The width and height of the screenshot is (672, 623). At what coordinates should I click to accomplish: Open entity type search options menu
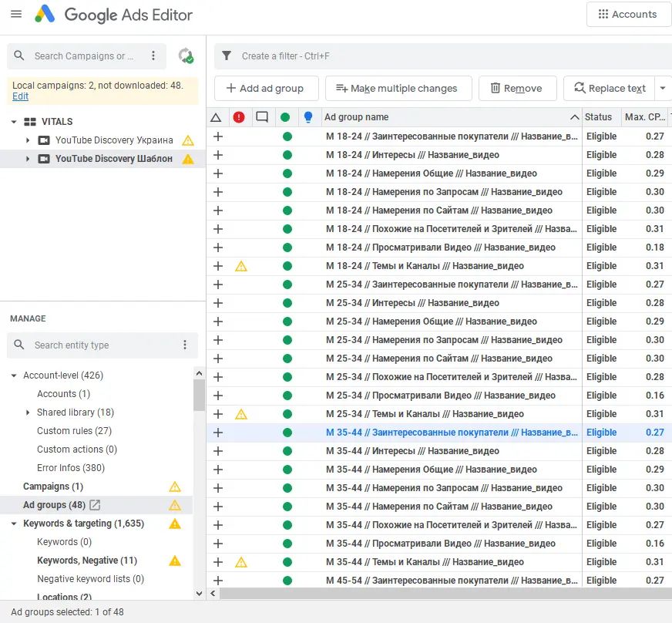pyautogui.click(x=185, y=345)
